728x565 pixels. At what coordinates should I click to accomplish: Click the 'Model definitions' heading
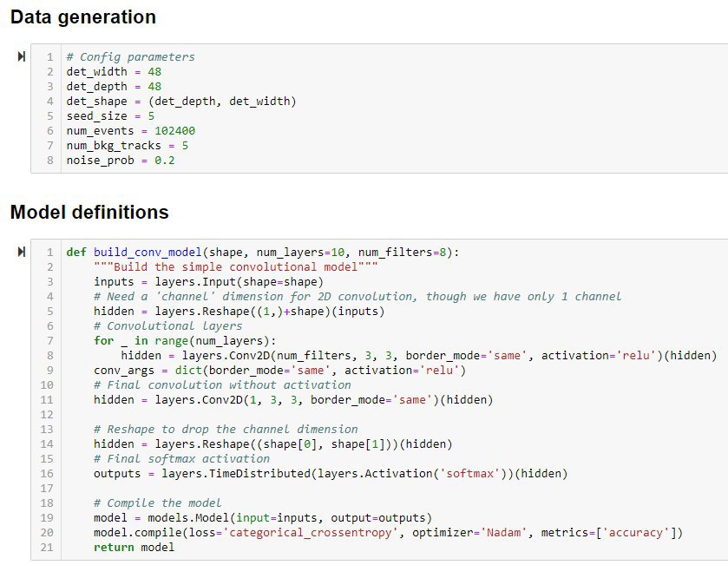point(89,212)
